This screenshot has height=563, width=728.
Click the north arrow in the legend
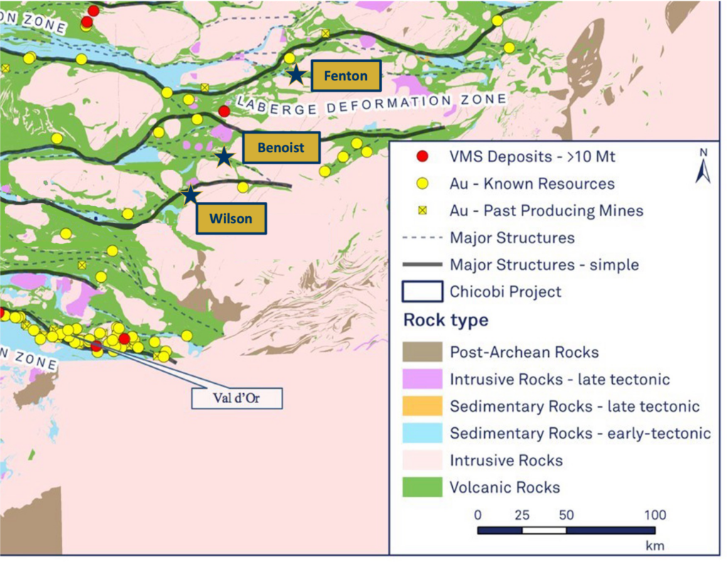click(702, 168)
